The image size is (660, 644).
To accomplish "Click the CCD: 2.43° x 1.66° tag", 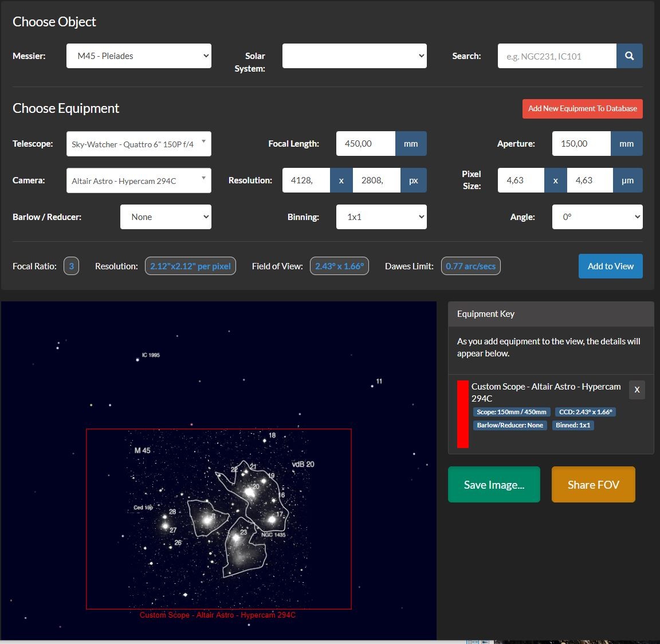I will coord(586,412).
